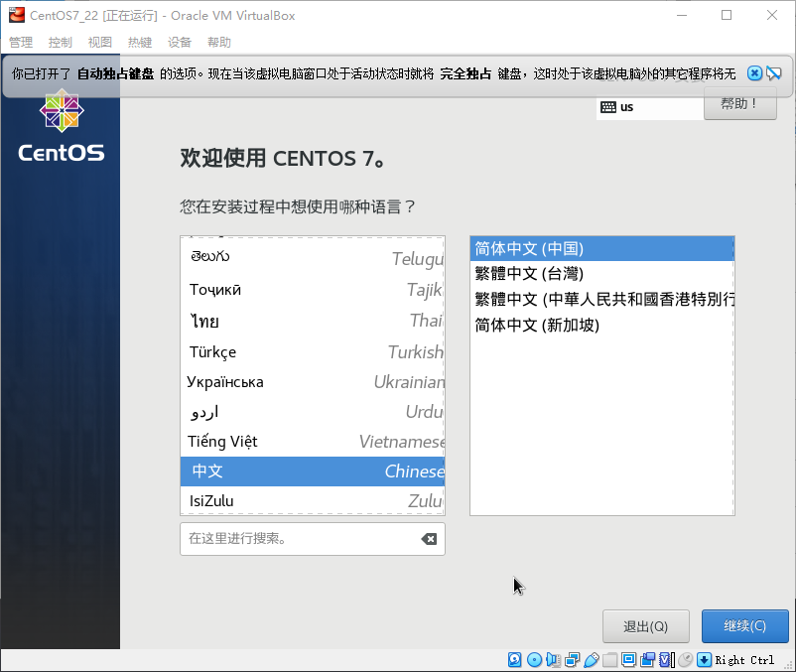Open the 视图 menu
This screenshot has width=796, height=672.
(x=100, y=42)
